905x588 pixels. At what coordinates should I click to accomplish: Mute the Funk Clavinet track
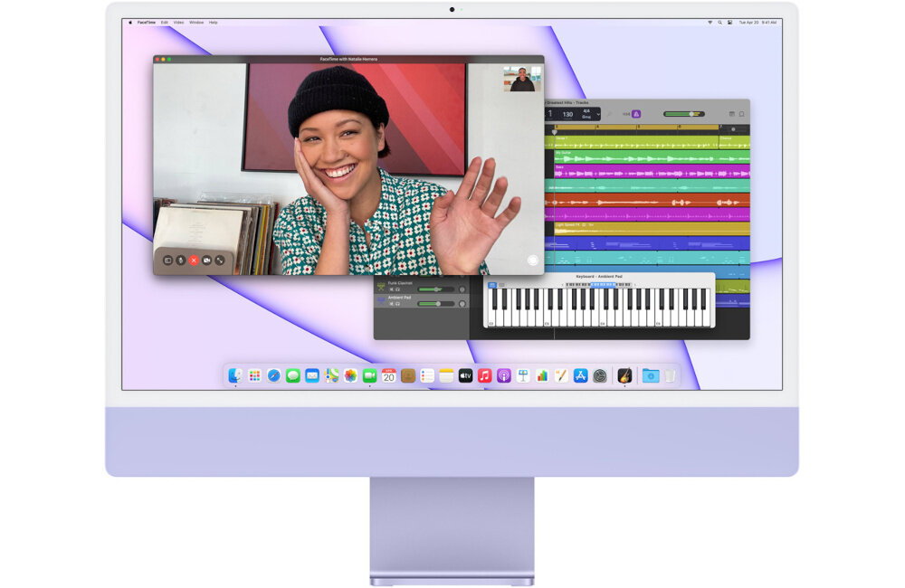coord(390,289)
